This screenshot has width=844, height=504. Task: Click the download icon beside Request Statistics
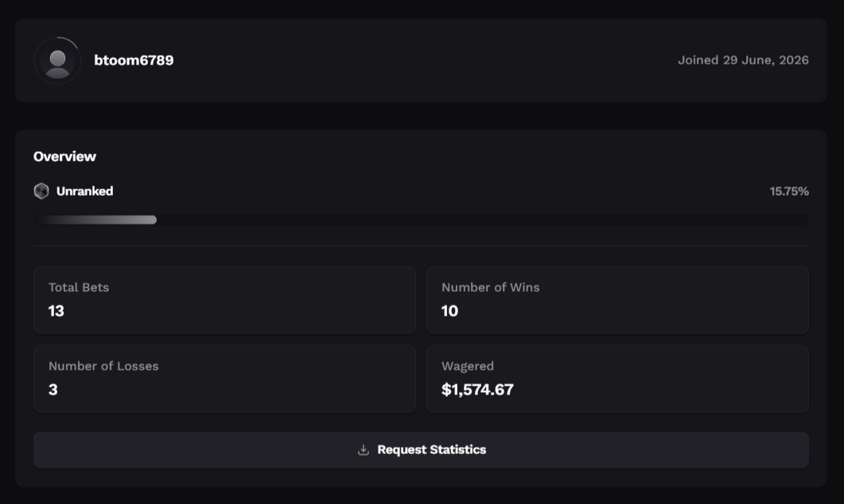point(364,450)
